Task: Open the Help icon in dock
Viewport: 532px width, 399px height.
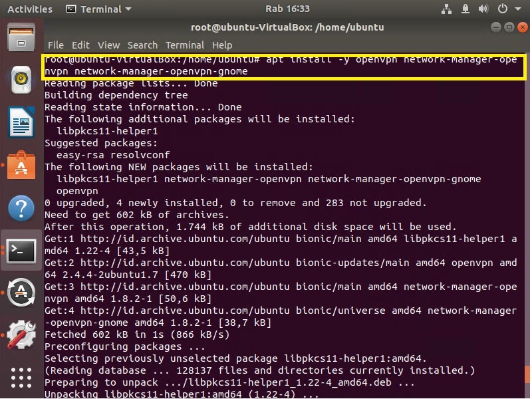Action: tap(21, 207)
